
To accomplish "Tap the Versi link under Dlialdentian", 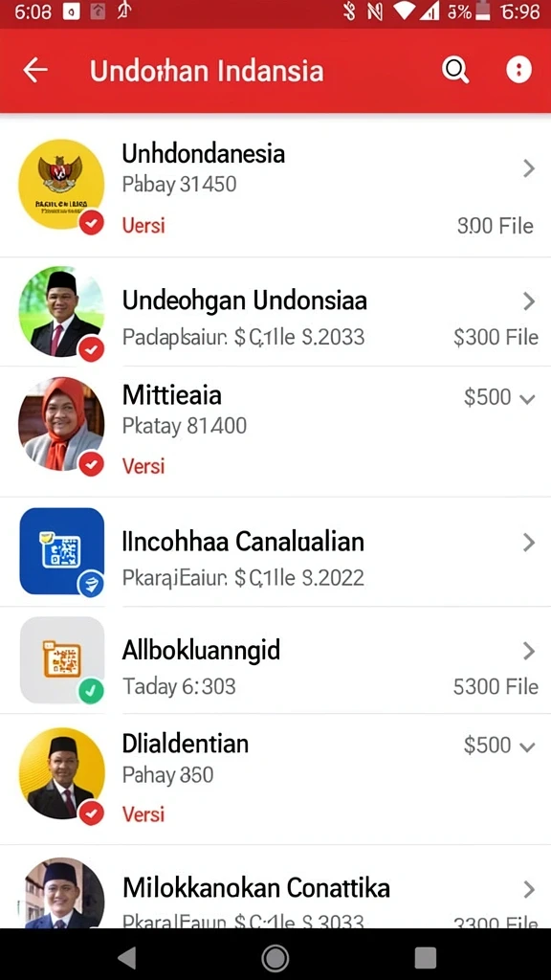I will 143,814.
